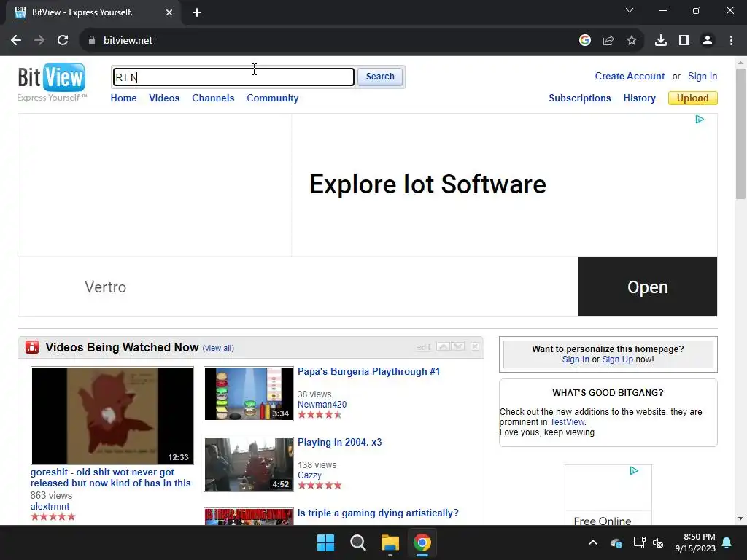Open the Papa's Burgeria video thumbnail

pos(249,394)
